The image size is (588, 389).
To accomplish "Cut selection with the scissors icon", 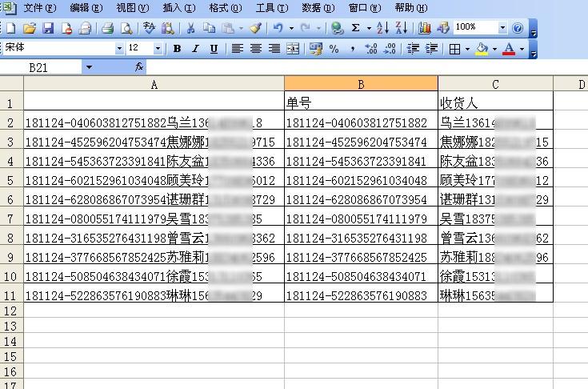I will coord(191,28).
